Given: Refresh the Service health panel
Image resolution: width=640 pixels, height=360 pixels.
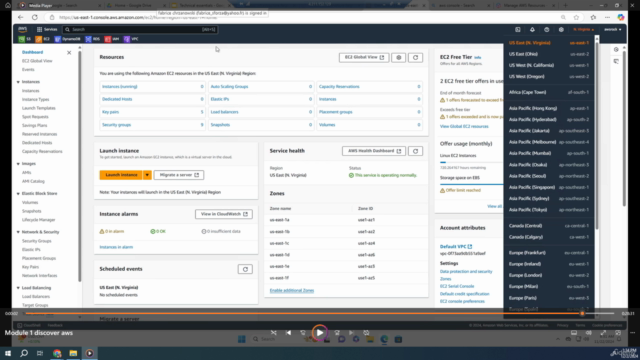Looking at the screenshot, I should pyautogui.click(x=416, y=151).
